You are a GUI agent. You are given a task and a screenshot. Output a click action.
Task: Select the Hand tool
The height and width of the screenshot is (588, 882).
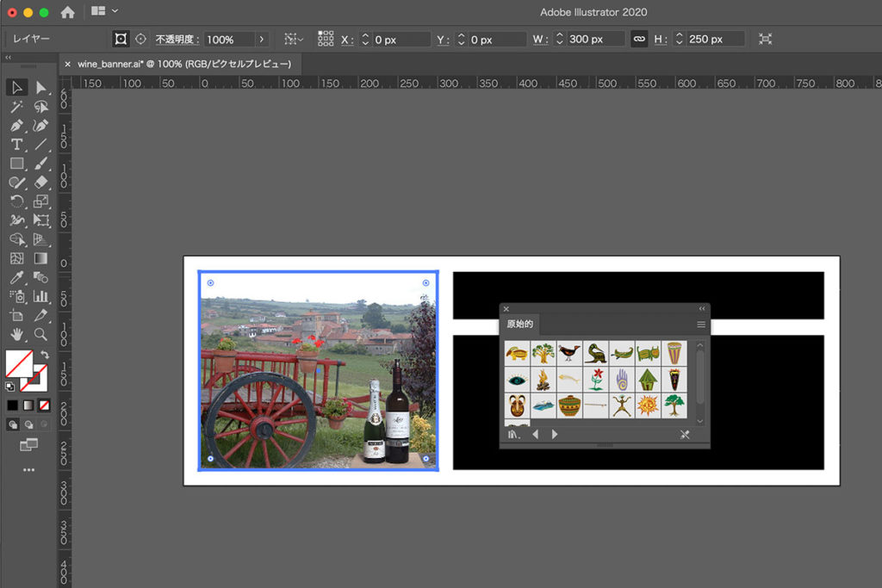16,334
